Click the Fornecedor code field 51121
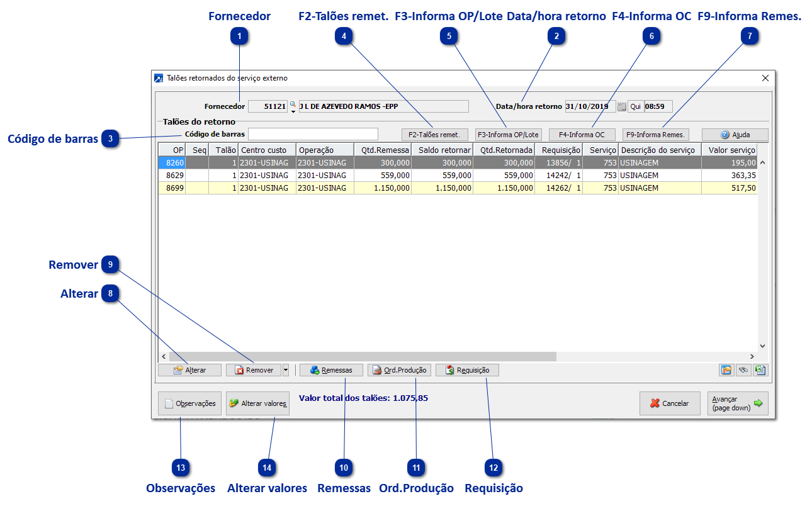Screen dimensions: 812x506 pos(268,106)
